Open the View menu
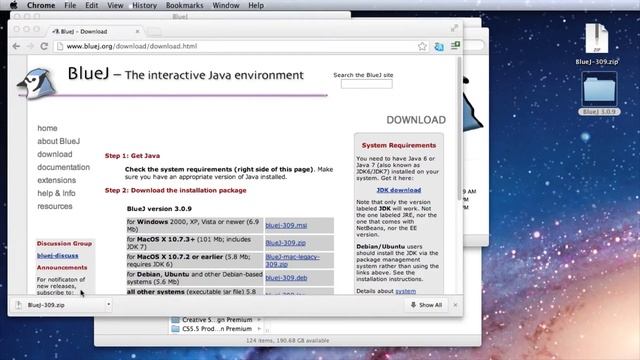The image size is (640, 360). pos(115,5)
